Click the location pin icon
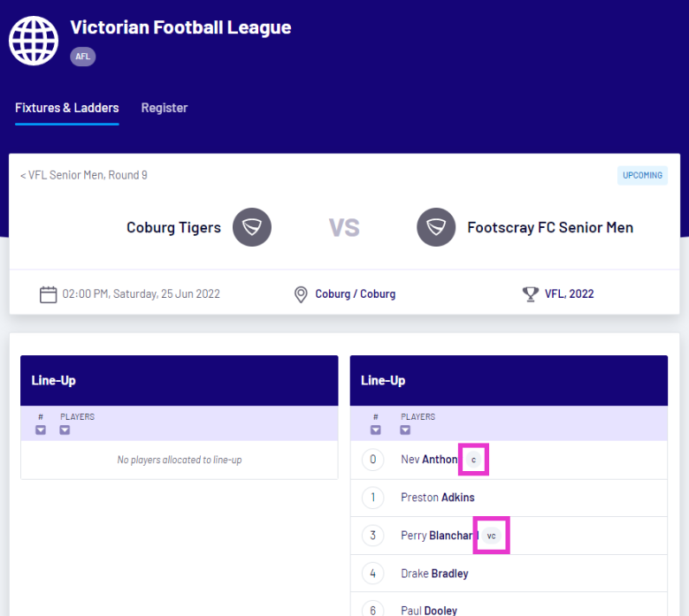 (x=301, y=294)
